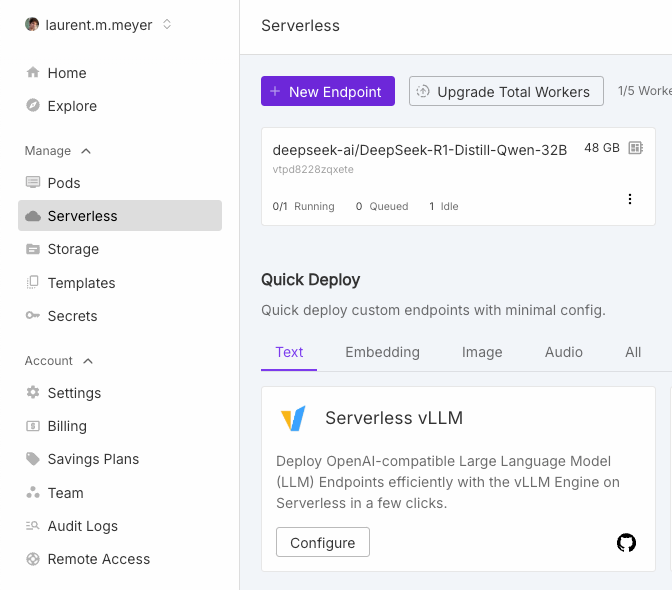Open the Explore compass icon
The image size is (672, 590).
(x=33, y=105)
